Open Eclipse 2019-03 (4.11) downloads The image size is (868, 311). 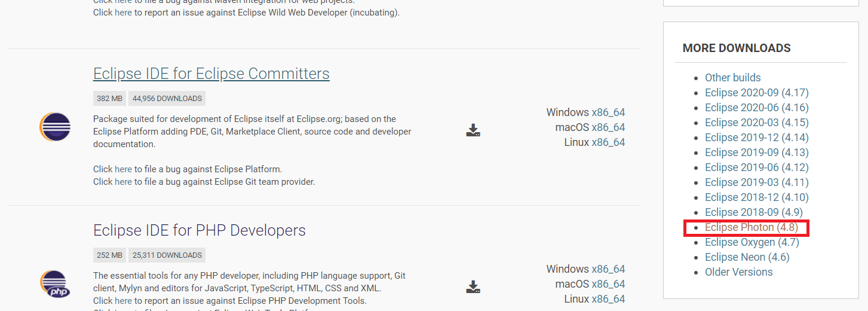[757, 182]
